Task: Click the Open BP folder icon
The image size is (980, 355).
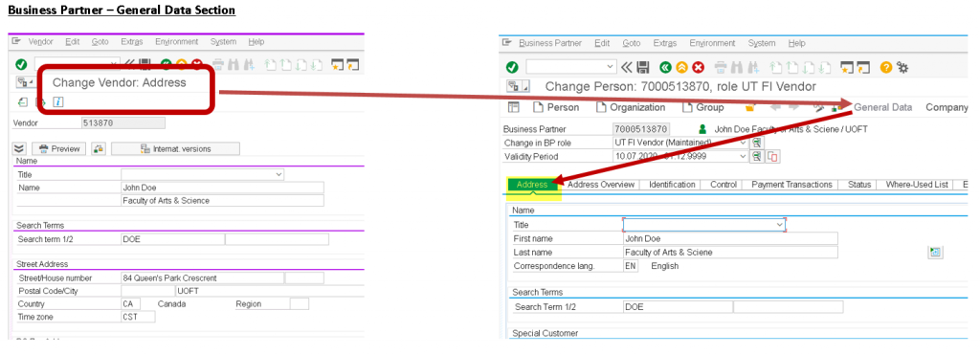Action: tap(750, 107)
